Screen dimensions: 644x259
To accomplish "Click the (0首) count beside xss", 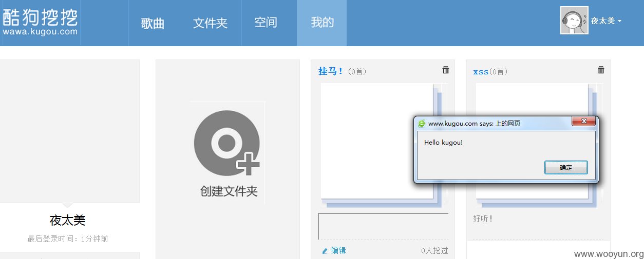I will point(498,72).
